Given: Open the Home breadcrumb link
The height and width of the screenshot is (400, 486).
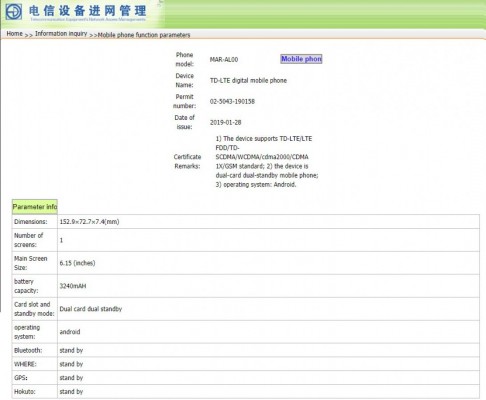Looking at the screenshot, I should (15, 34).
